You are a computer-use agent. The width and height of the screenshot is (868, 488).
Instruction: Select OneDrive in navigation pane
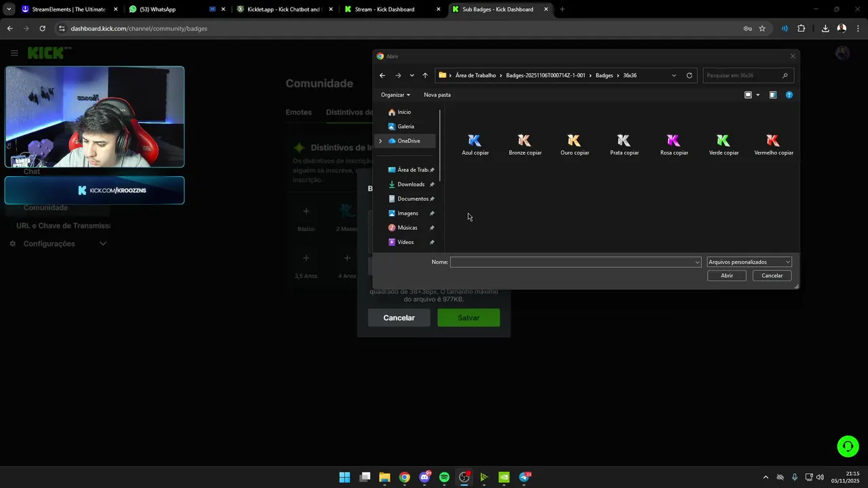click(x=408, y=141)
